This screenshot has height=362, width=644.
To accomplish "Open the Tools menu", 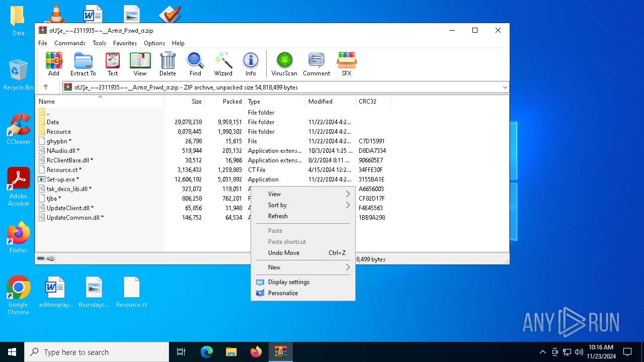I will 99,43.
